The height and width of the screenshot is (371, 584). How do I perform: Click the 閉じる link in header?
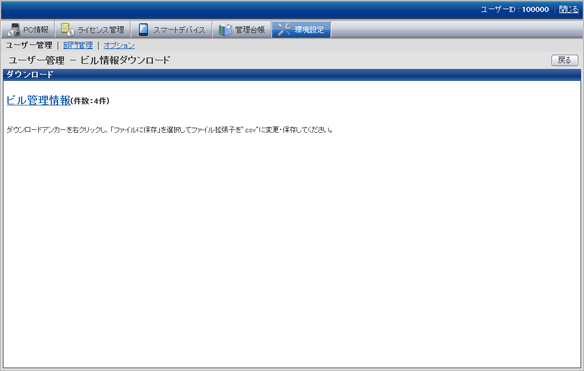(x=569, y=9)
